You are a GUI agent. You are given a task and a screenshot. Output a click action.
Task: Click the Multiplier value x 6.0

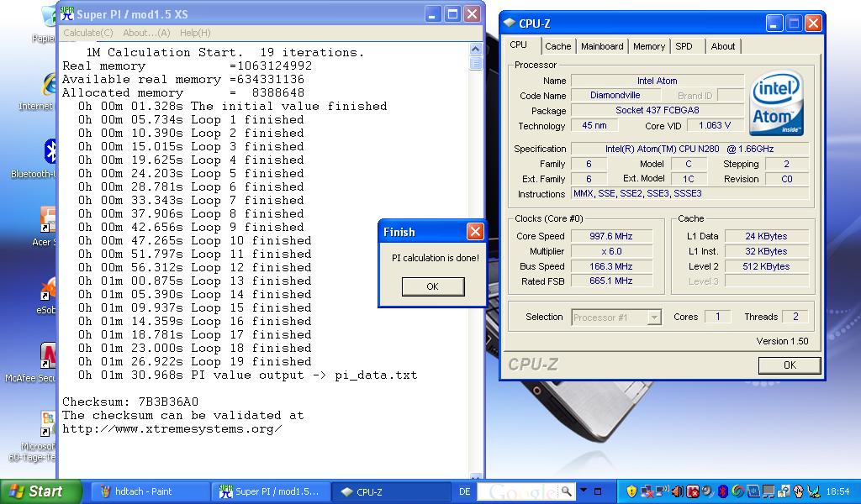coord(611,252)
